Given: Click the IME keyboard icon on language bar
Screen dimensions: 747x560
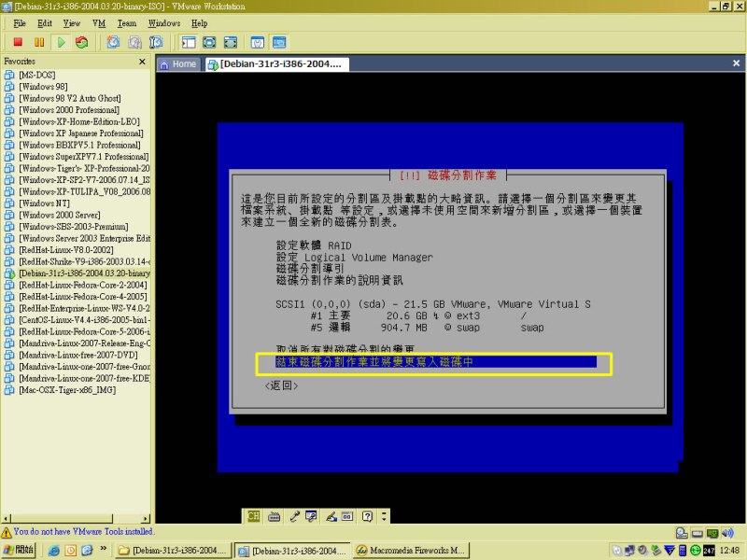Looking at the screenshot, I should point(274,516).
